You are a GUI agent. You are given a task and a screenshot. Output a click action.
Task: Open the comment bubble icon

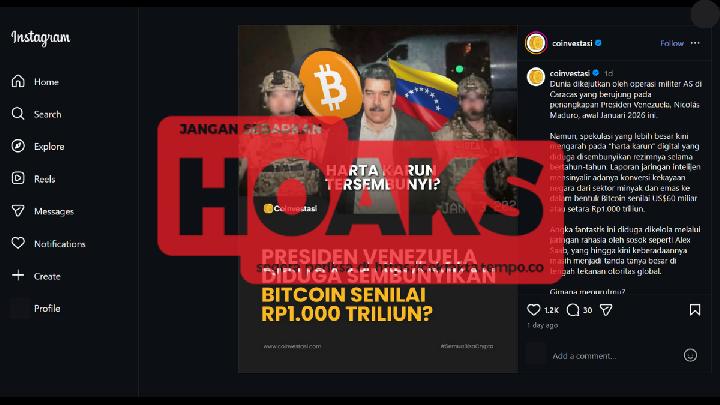click(573, 310)
